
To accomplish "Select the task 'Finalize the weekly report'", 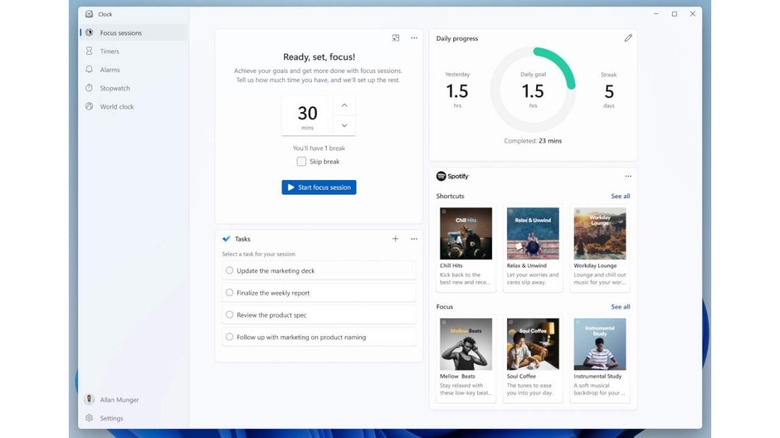I will coord(230,293).
